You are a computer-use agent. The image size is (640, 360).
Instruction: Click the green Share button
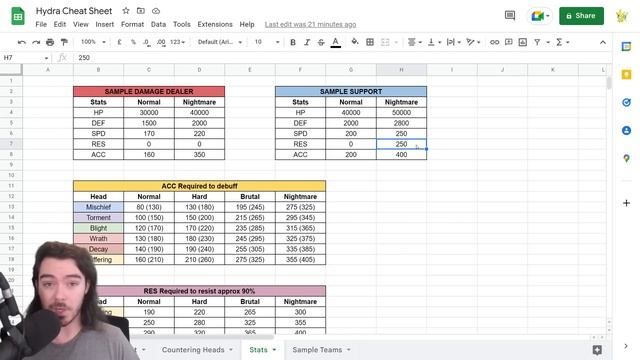pos(581,16)
